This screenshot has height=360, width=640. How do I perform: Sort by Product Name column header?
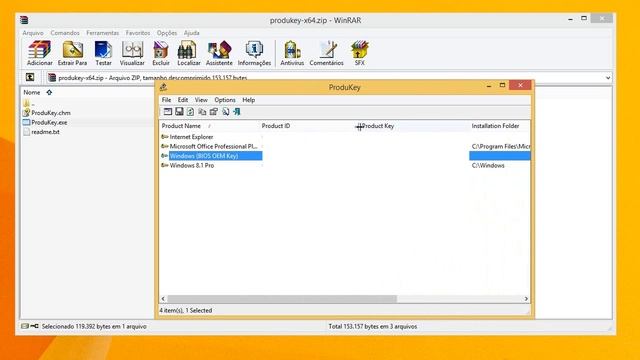pyautogui.click(x=209, y=126)
